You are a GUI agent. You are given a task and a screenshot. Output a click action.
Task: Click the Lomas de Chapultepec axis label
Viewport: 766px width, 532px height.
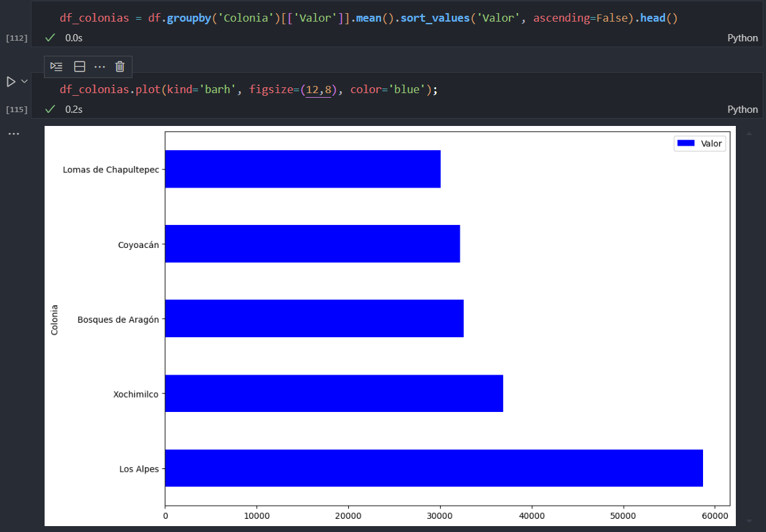111,169
